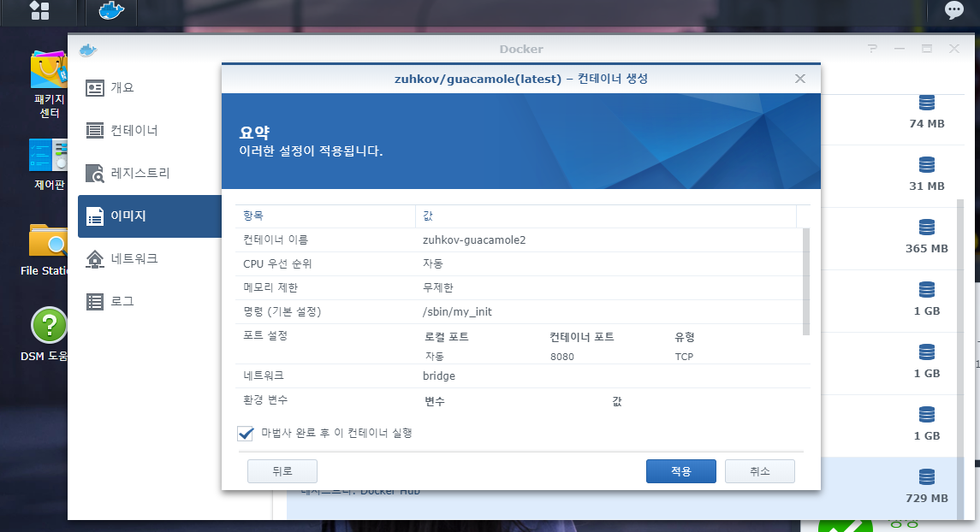
Task: Click the 취소 cancel button
Action: (x=759, y=471)
